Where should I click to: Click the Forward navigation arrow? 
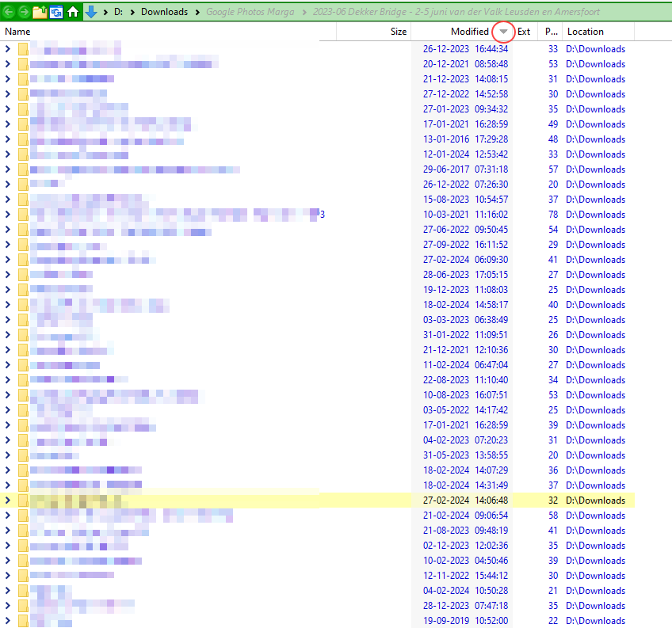[x=24, y=12]
